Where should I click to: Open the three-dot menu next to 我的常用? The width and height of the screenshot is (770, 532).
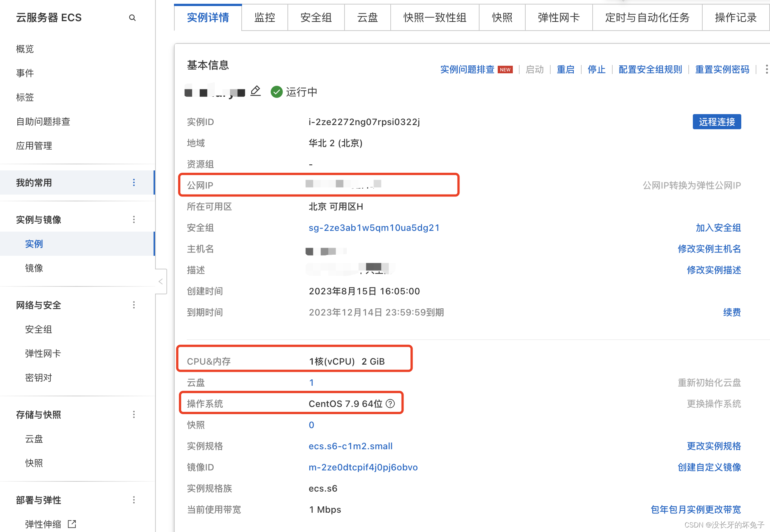click(x=134, y=183)
